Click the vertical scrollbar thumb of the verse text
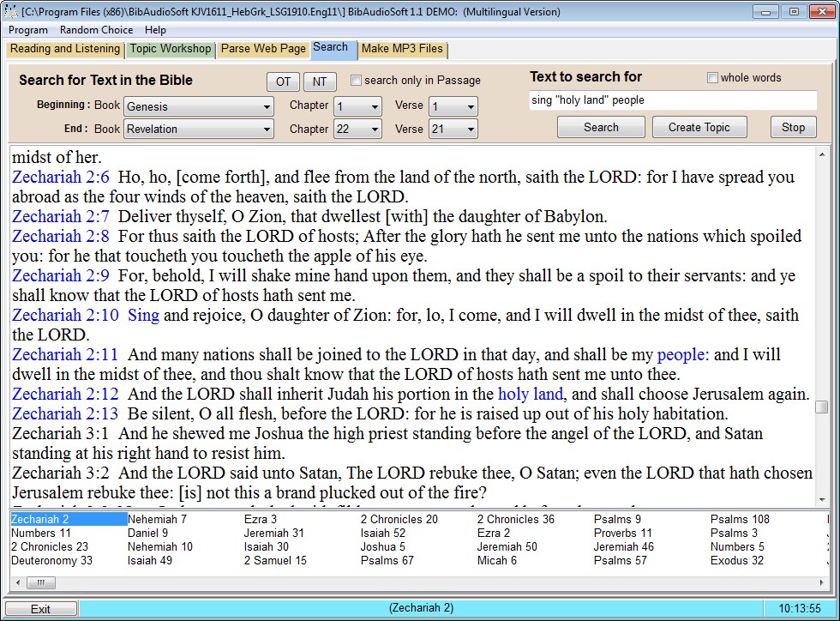The image size is (840, 621). coord(822,407)
